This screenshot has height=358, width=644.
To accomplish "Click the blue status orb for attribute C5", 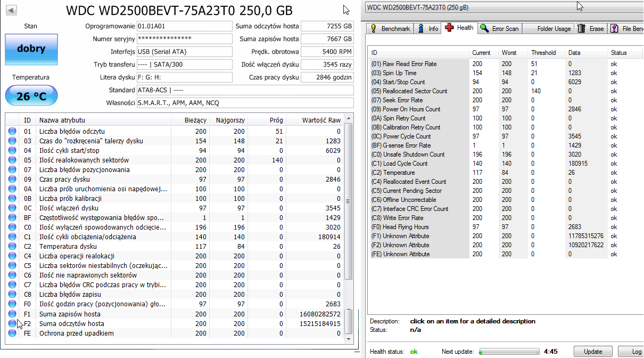I will click(x=12, y=265).
